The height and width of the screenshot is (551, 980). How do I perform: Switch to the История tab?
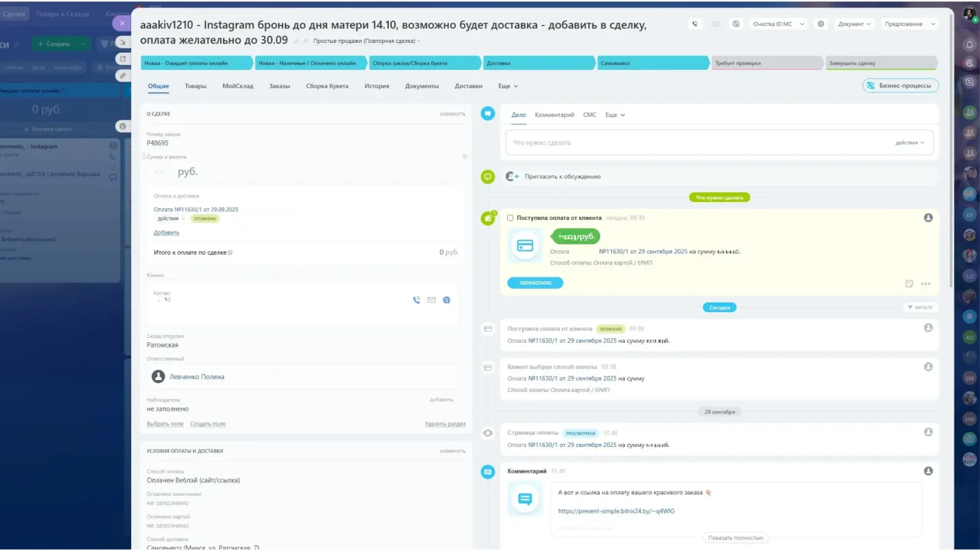click(376, 86)
